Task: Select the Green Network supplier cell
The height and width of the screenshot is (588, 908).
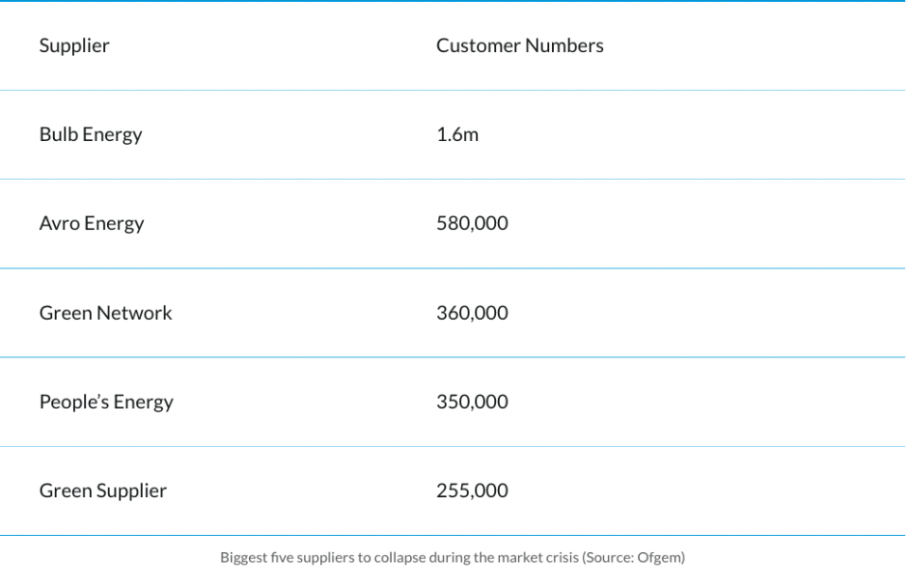Action: (x=105, y=312)
